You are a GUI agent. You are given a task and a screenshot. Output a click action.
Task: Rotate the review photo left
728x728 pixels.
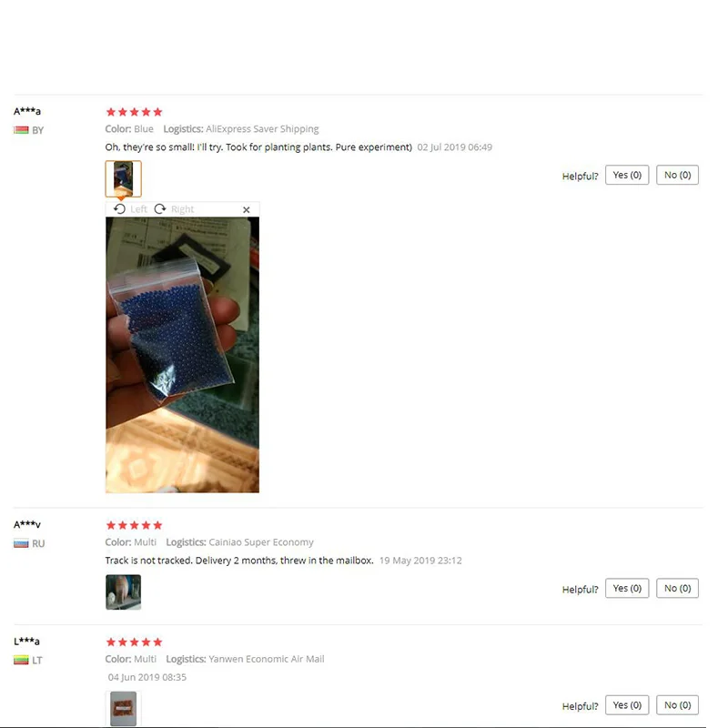(130, 209)
